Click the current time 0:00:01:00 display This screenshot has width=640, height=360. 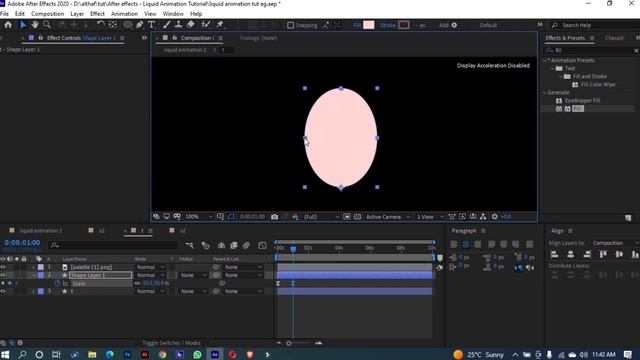[x=22, y=242]
